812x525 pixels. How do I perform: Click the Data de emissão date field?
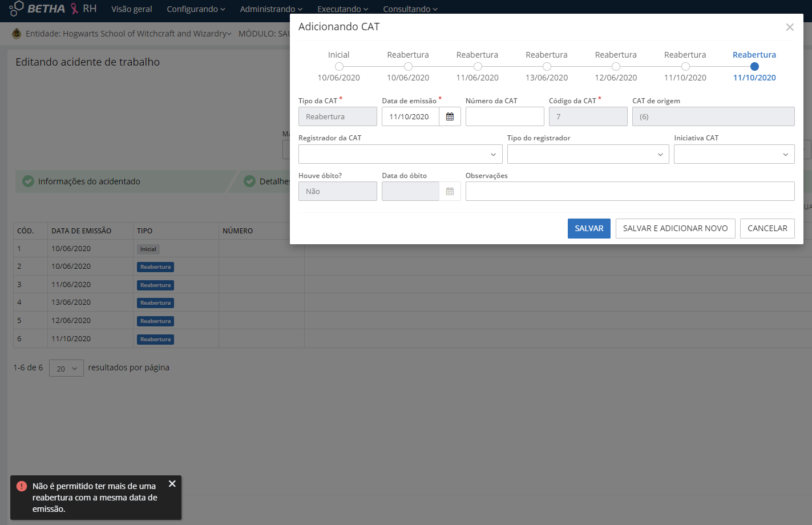(x=410, y=116)
